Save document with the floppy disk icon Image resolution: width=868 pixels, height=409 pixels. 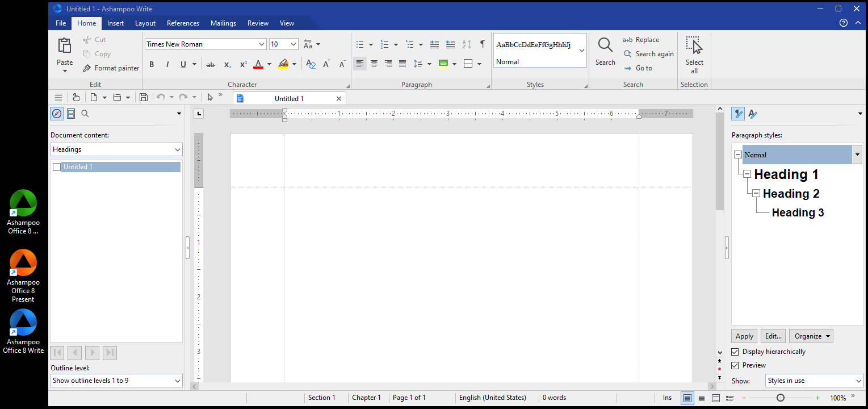pyautogui.click(x=144, y=98)
